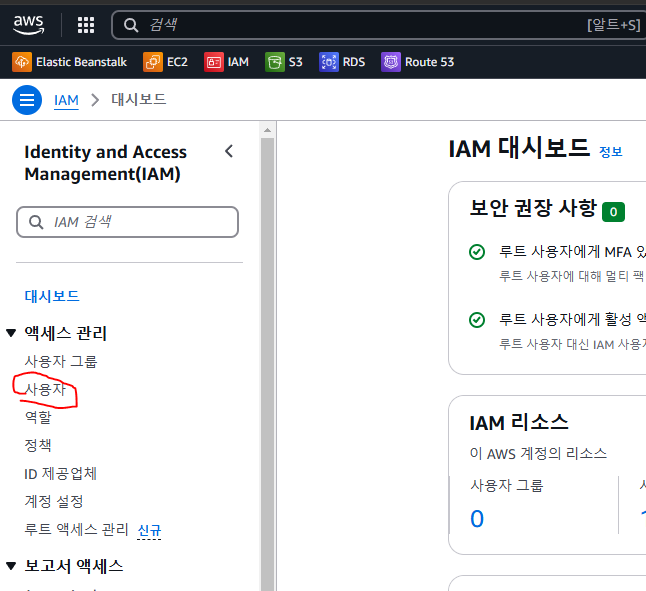Click the 보안 권장 사항 heading
This screenshot has width=646, height=591.
pos(533,208)
